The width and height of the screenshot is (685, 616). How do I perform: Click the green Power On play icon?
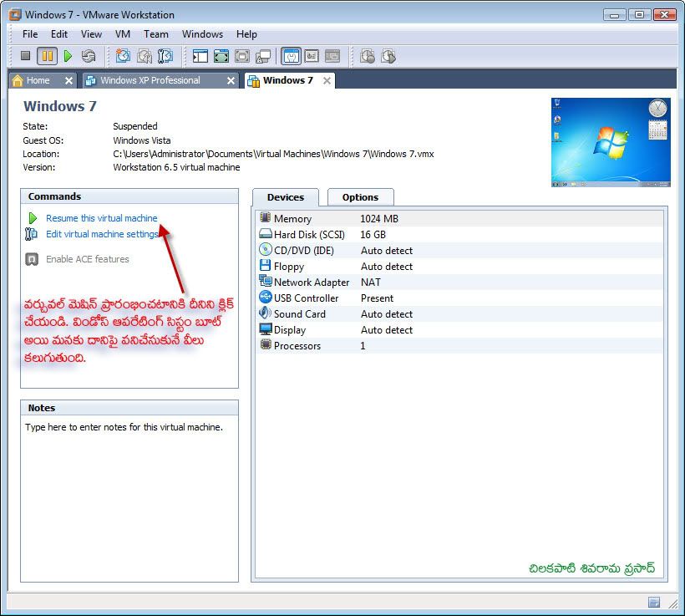(68, 56)
